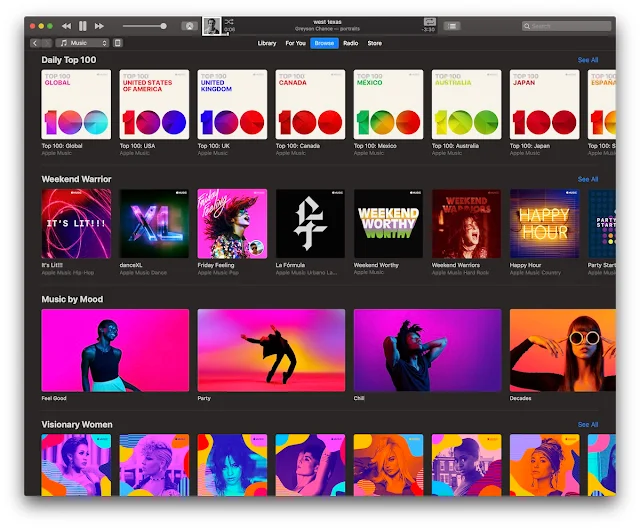The image size is (640, 528).
Task: Open Top 100: Japan playlist cover
Action: coord(544,104)
